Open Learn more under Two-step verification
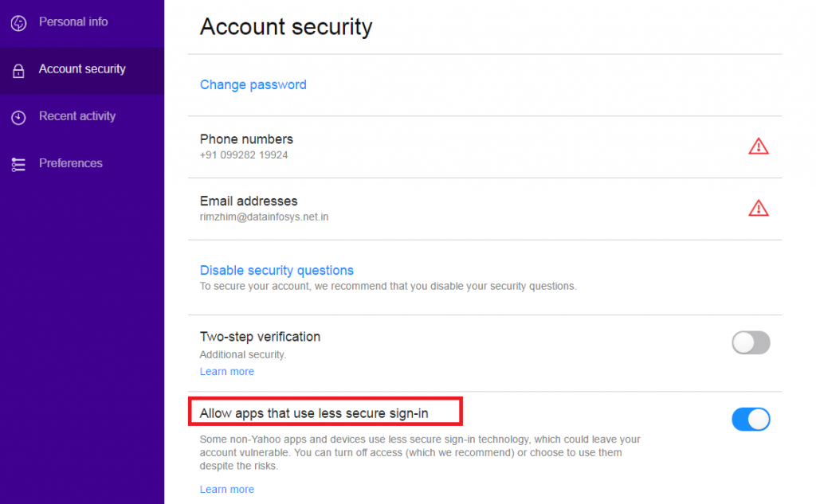Screen dimensions: 816x504 coord(227,371)
